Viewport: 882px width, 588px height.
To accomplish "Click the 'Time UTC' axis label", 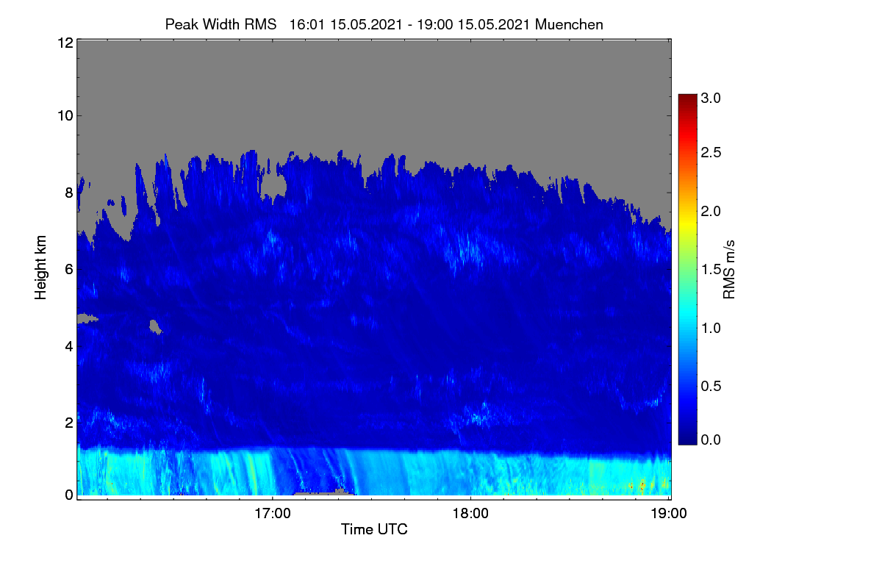I will coord(374,529).
